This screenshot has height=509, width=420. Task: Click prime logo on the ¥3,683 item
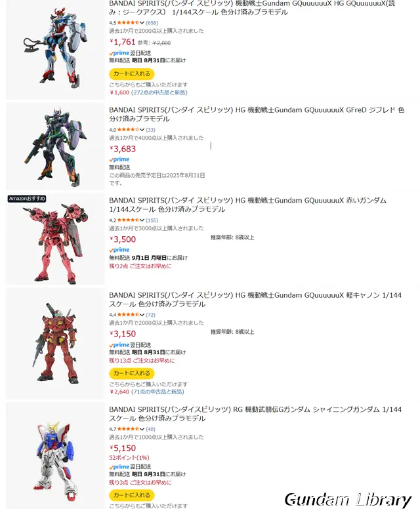pos(119,159)
